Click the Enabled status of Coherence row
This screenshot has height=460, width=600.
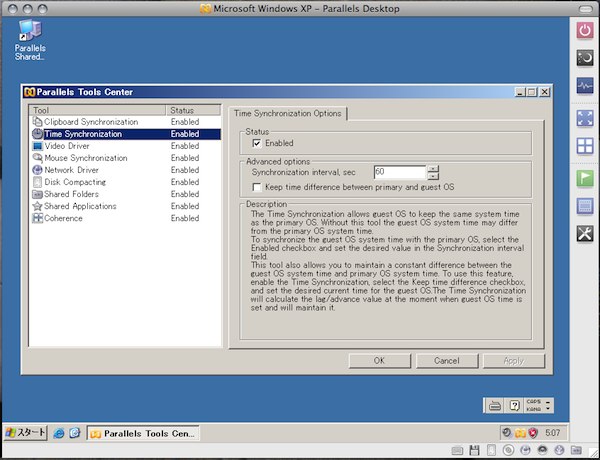pos(185,218)
